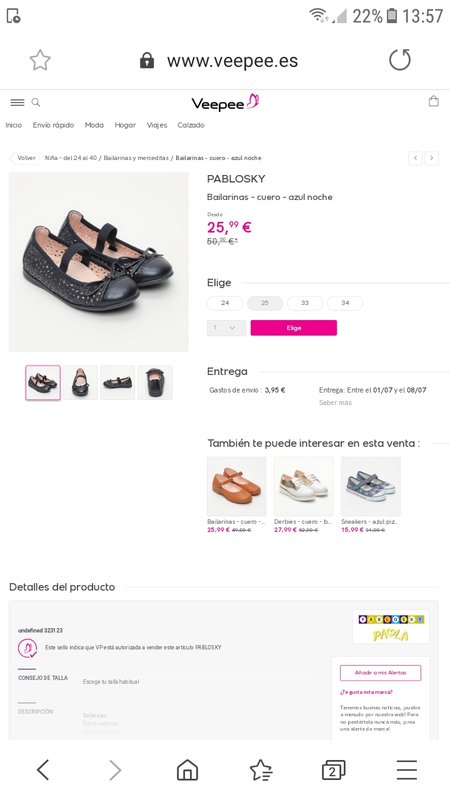450x800 pixels.
Task: Go to previous product with left chevron
Action: [415, 158]
